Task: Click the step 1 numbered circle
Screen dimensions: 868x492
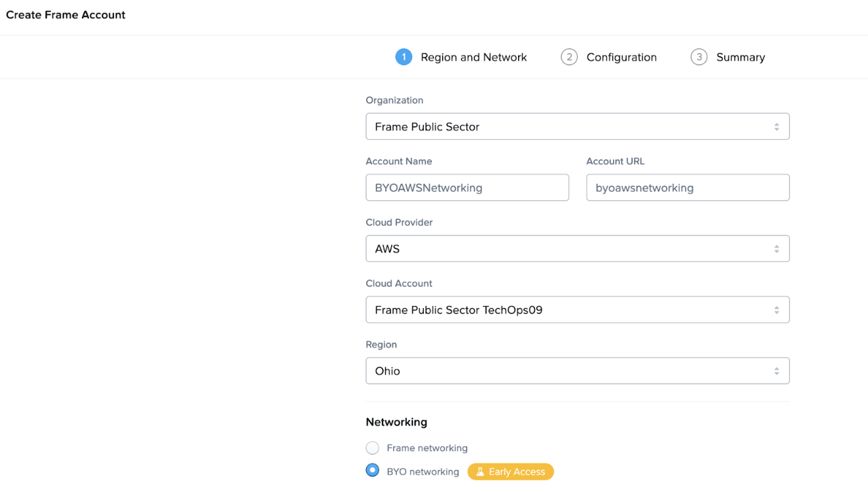Action: [x=403, y=57]
